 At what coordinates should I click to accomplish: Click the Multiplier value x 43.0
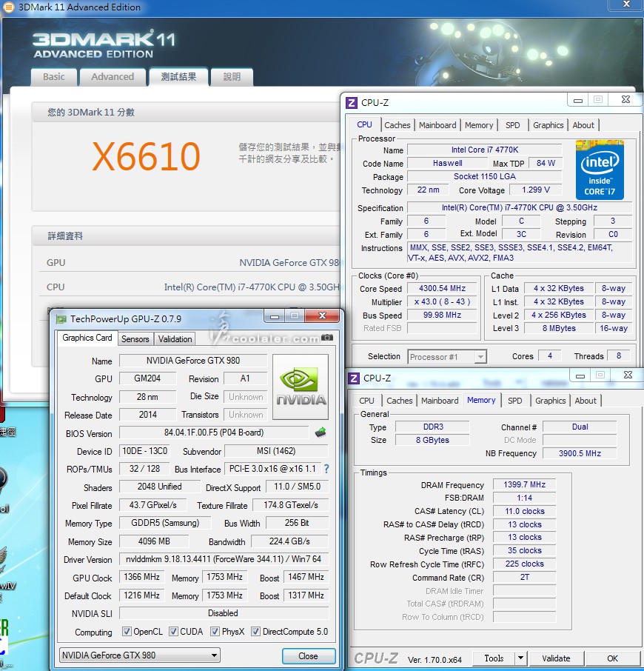442,301
